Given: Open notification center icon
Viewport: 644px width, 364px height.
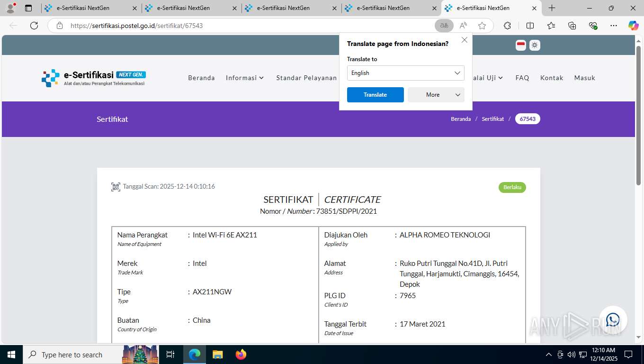Looking at the screenshot, I should point(628,355).
